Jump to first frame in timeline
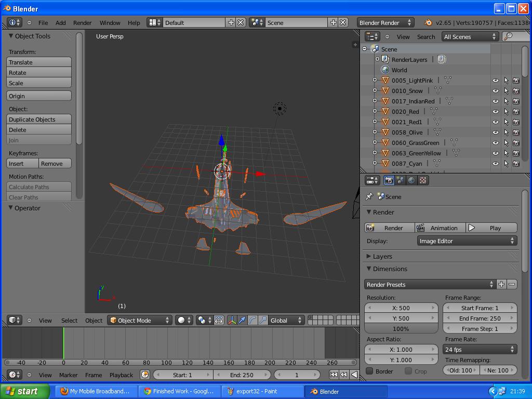Viewport: 532px width, 399px height. pyautogui.click(x=334, y=375)
